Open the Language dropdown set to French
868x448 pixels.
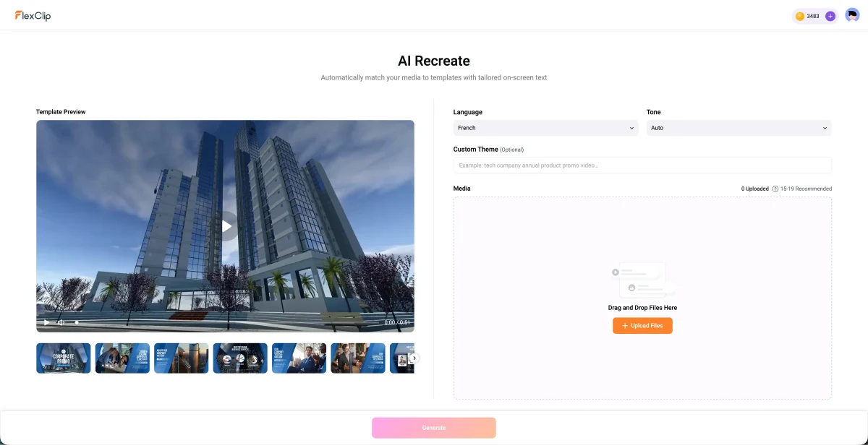(545, 128)
